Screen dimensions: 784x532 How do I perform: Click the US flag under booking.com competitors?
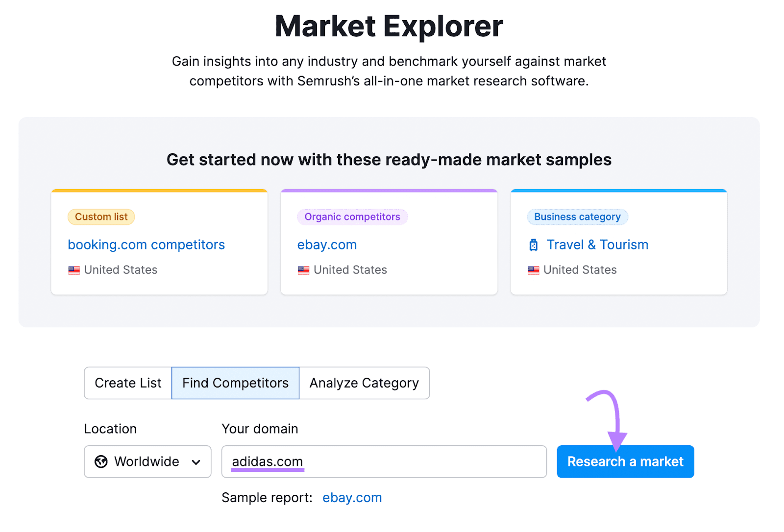point(74,270)
